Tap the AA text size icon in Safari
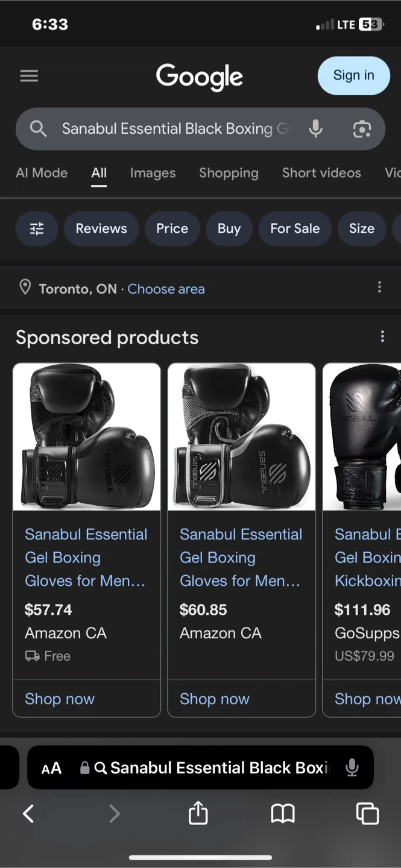The height and width of the screenshot is (868, 401). click(51, 767)
